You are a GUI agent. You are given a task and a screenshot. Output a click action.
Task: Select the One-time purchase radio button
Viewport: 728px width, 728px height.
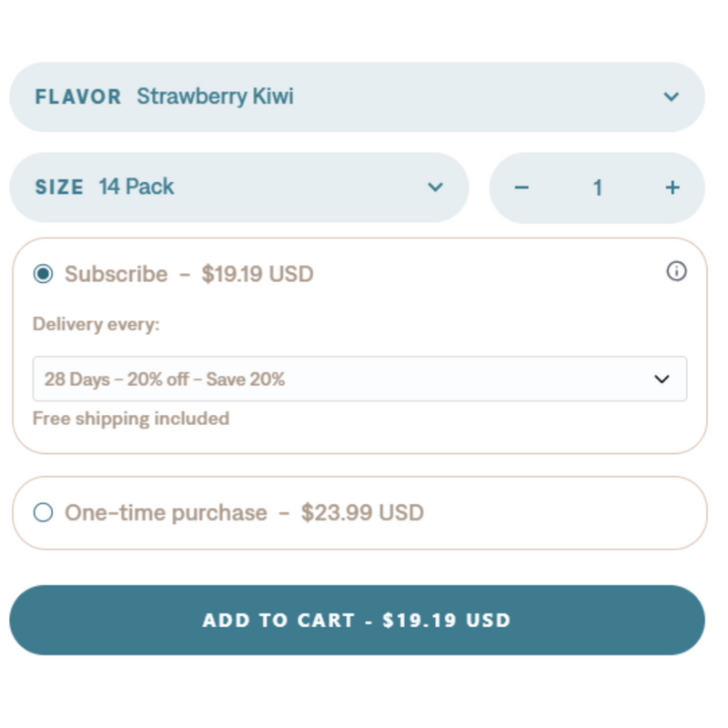[43, 512]
